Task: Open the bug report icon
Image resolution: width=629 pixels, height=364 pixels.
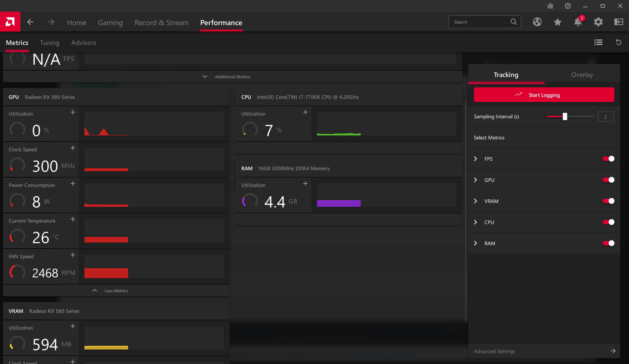Action: tap(550, 6)
